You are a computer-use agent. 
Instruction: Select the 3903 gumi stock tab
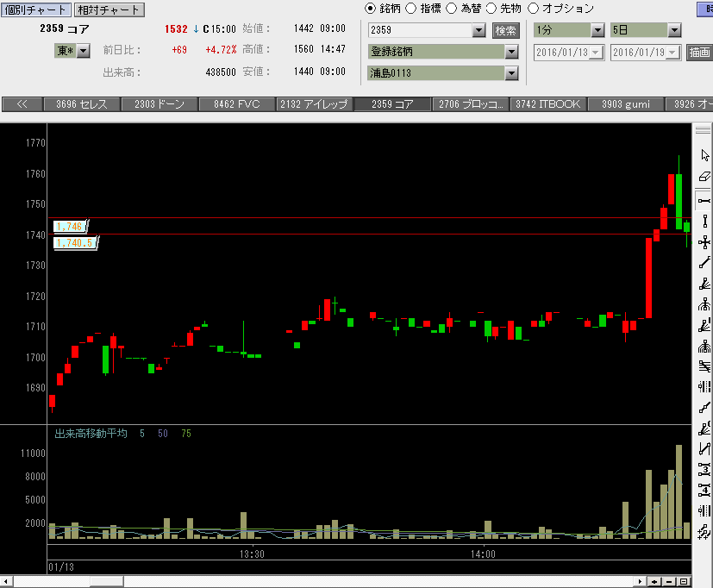click(626, 104)
